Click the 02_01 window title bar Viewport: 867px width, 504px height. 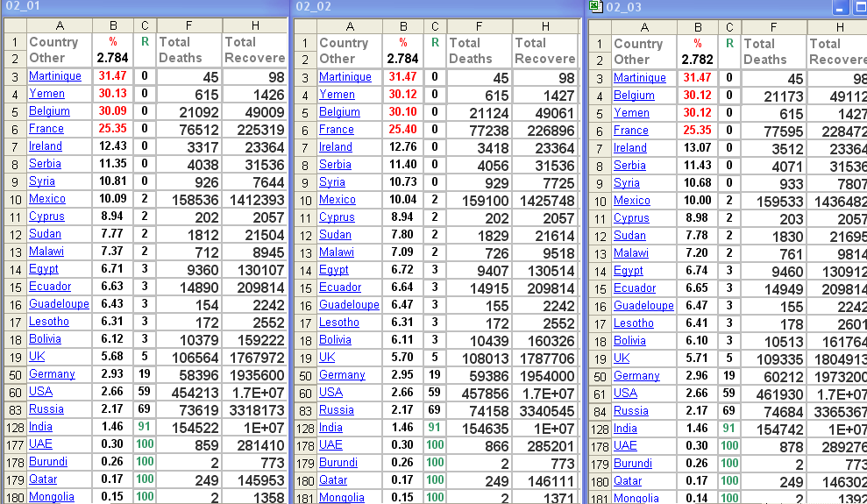(145, 6)
